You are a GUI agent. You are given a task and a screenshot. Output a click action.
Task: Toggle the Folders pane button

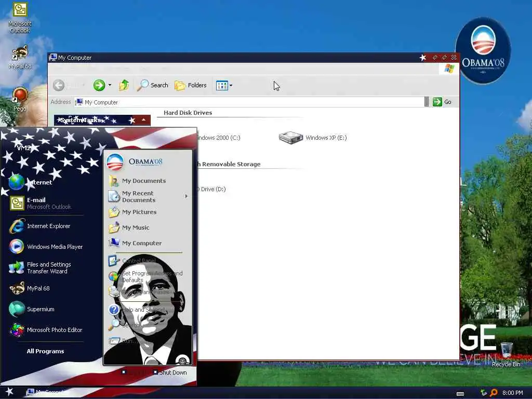[x=190, y=85]
